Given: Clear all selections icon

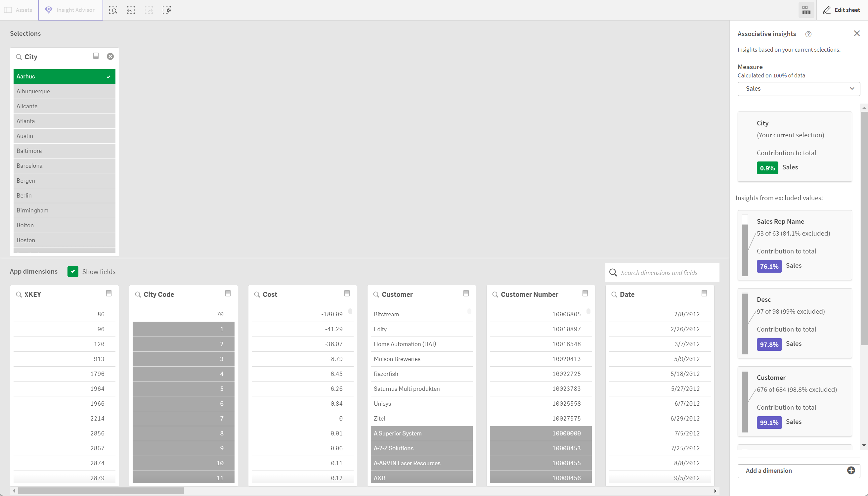Looking at the screenshot, I should click(166, 10).
